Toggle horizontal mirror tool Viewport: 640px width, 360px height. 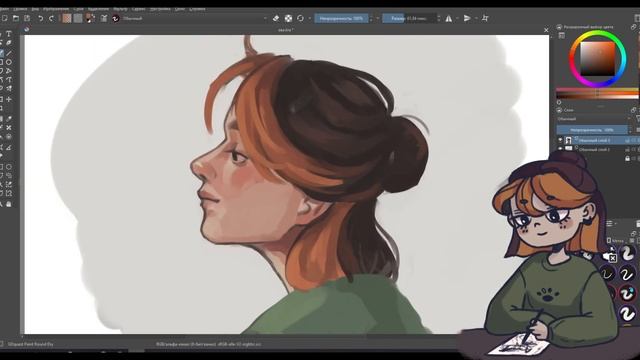click(449, 18)
